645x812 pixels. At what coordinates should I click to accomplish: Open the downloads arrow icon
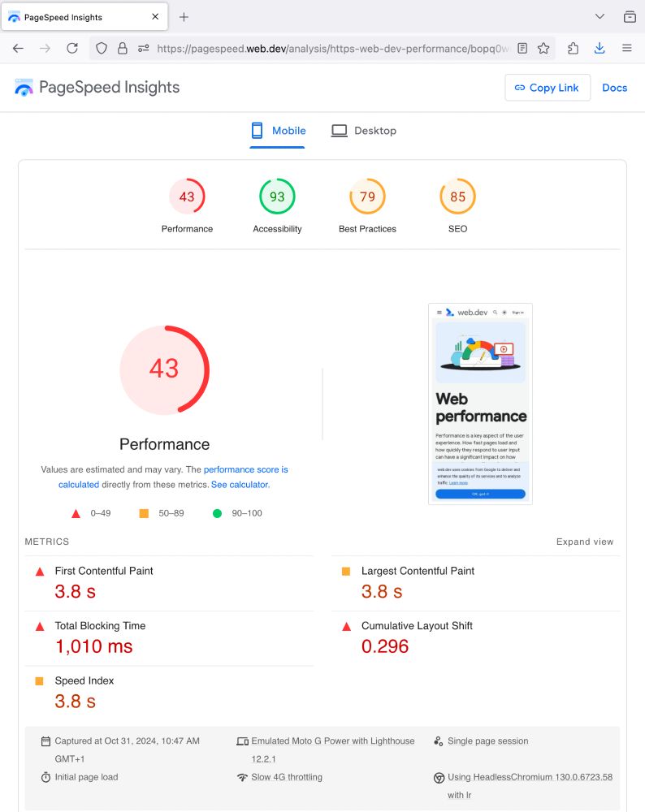point(600,48)
